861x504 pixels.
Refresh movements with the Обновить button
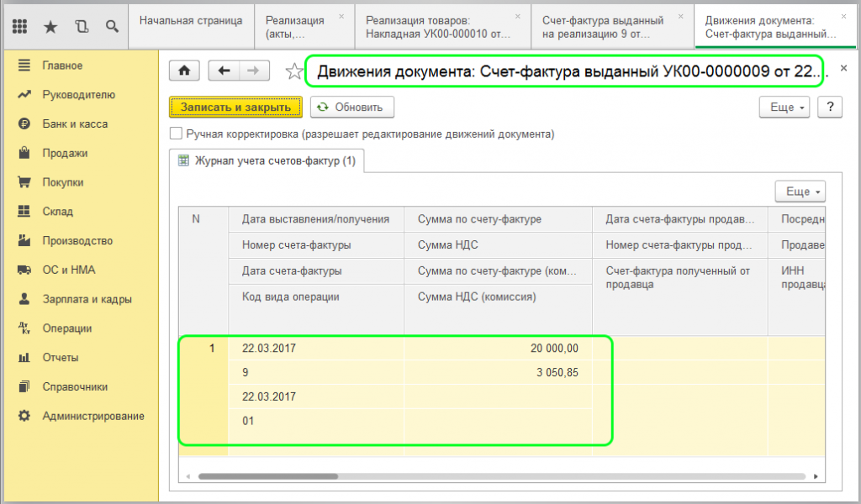coord(350,108)
